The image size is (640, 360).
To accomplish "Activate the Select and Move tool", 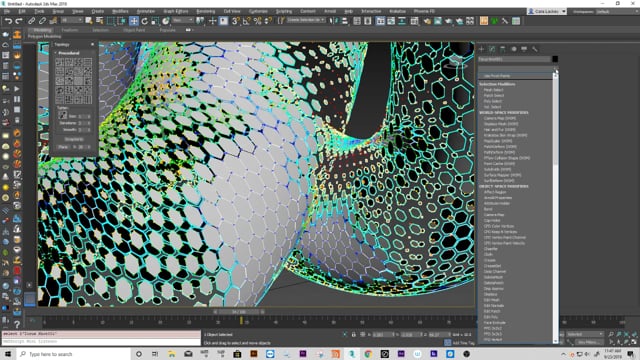I will [133, 21].
